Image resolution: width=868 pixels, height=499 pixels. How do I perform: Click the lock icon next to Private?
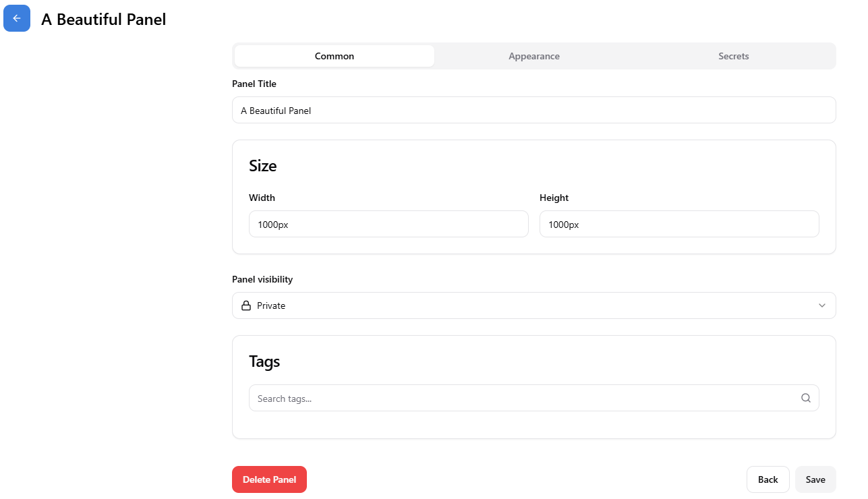coord(245,305)
